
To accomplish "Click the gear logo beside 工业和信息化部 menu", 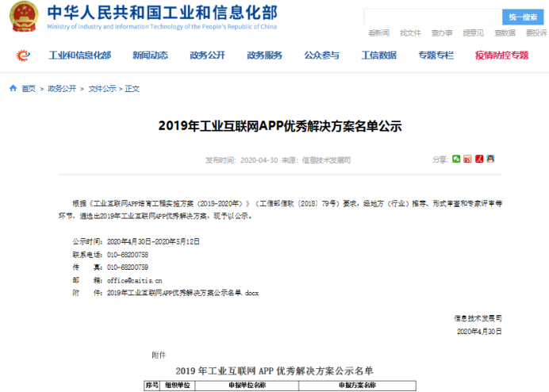I will (x=23, y=56).
